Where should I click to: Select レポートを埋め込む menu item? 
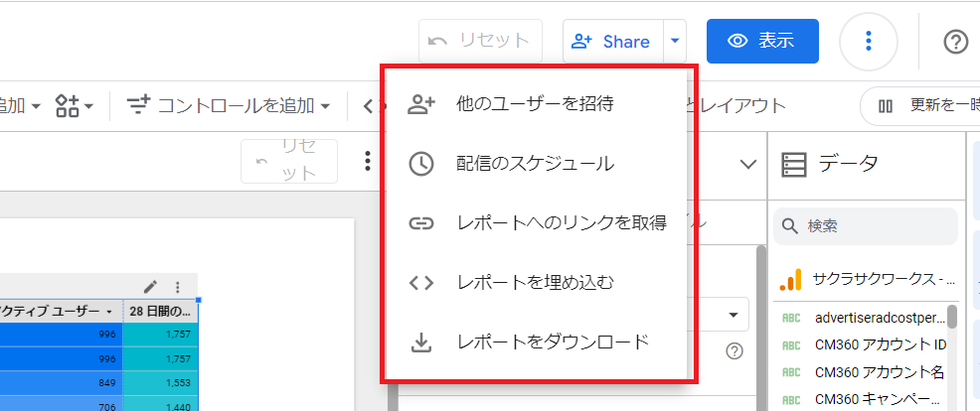[536, 282]
